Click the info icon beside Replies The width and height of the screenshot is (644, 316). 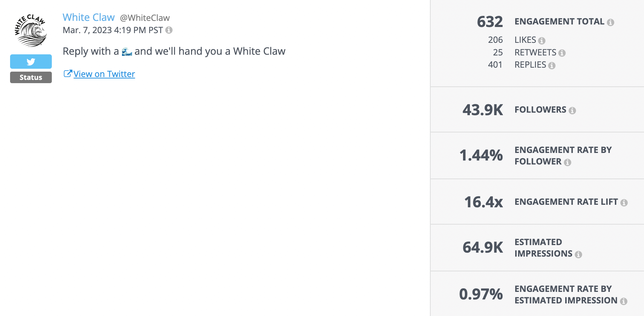click(x=552, y=65)
